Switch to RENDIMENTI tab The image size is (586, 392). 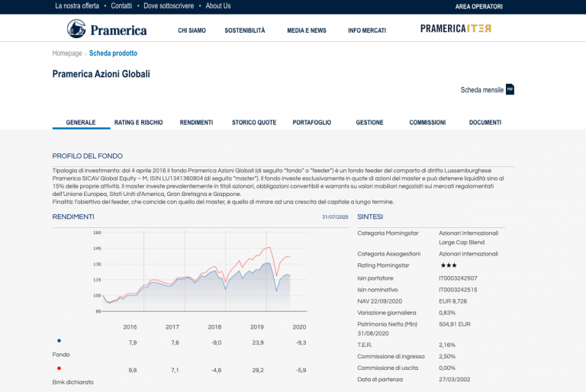click(196, 123)
